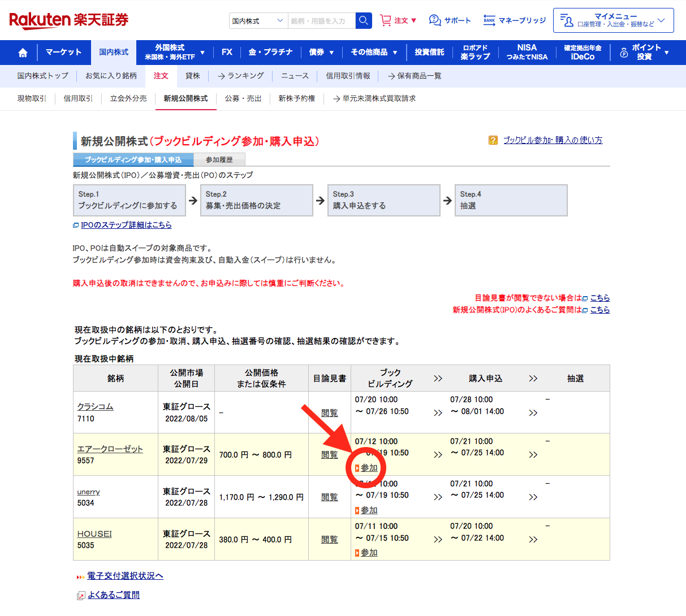Click the ポイント投資 point icon

(624, 53)
